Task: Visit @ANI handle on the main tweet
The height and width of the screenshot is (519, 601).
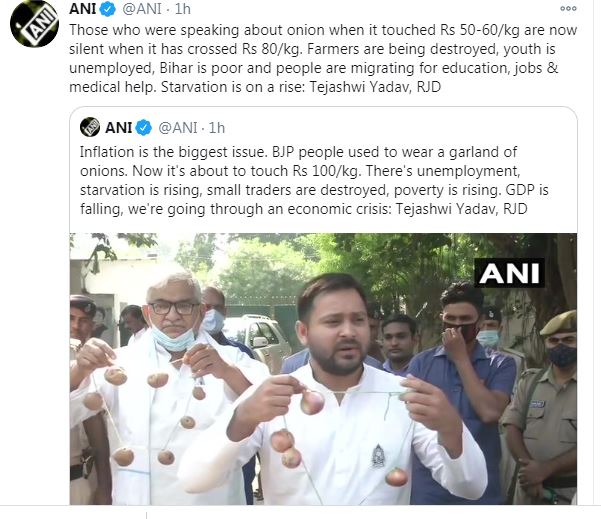Action: 141,9
